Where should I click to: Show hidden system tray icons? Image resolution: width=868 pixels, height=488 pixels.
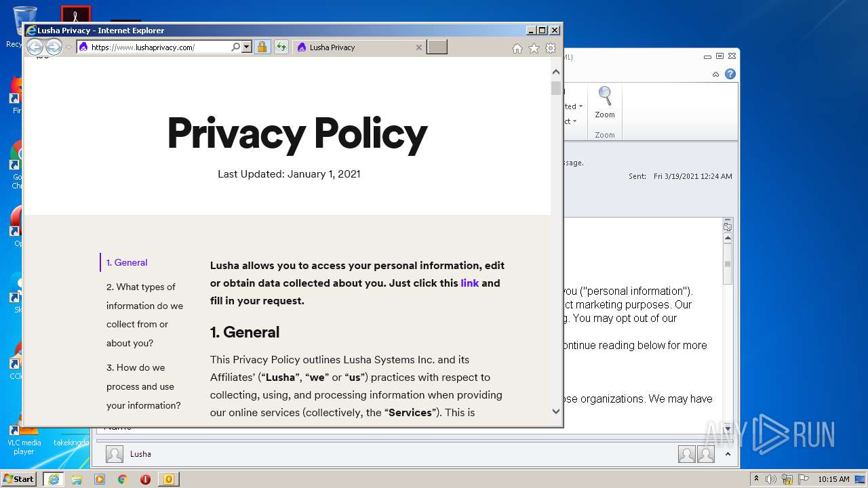pyautogui.click(x=756, y=479)
